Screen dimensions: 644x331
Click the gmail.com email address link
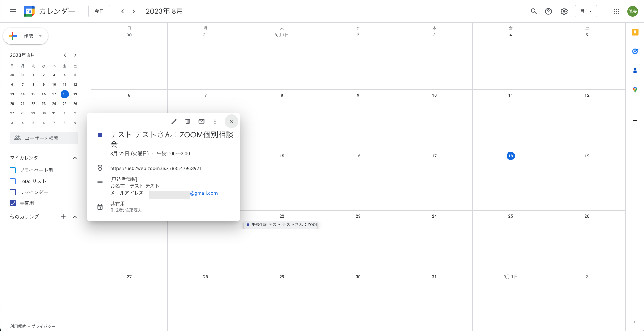(204, 193)
